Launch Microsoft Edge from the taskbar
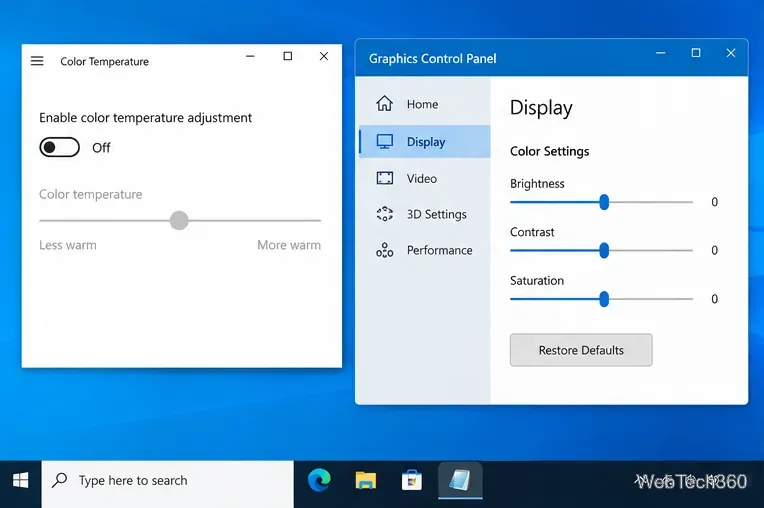Viewport: 764px width, 508px height. click(319, 480)
